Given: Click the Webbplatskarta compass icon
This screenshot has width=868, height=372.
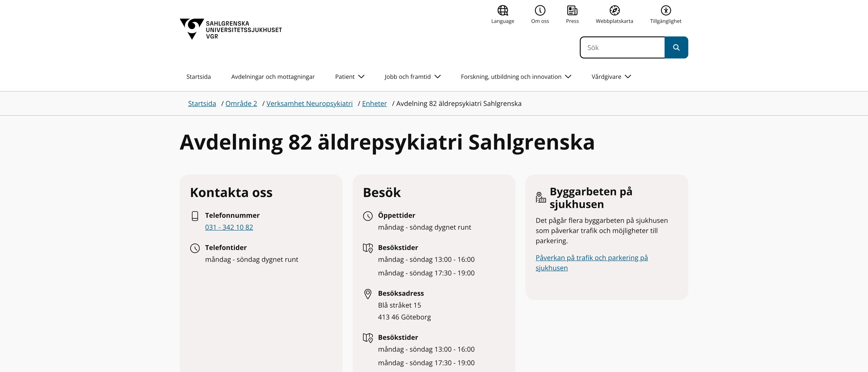Looking at the screenshot, I should (614, 10).
